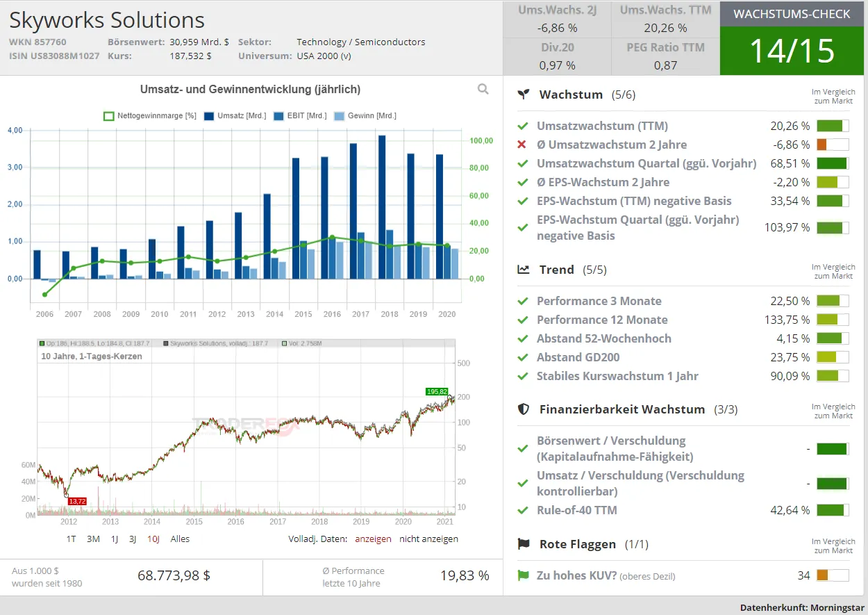Image resolution: width=868 pixels, height=615 pixels.
Task: Click the 2018 Umsatz bar in chart
Action: click(x=382, y=207)
